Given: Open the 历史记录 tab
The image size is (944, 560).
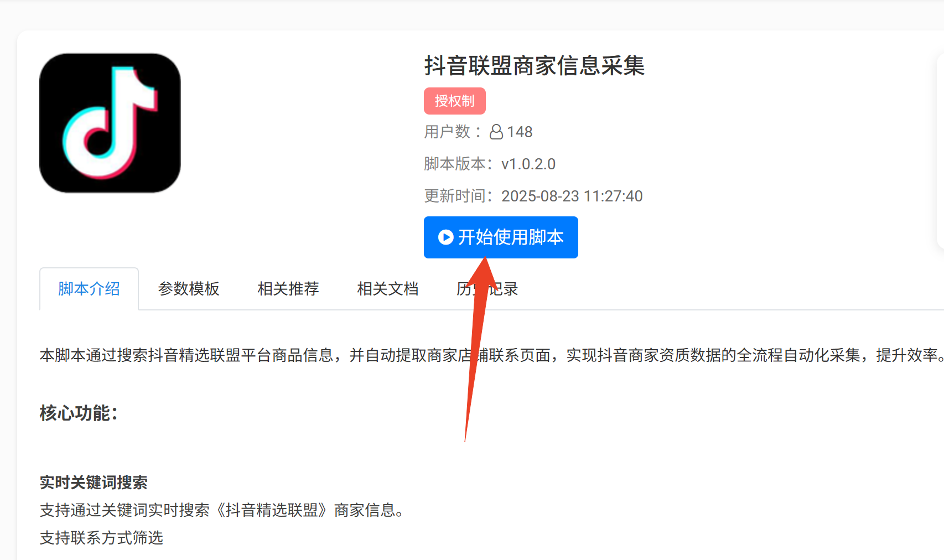Looking at the screenshot, I should [x=487, y=289].
